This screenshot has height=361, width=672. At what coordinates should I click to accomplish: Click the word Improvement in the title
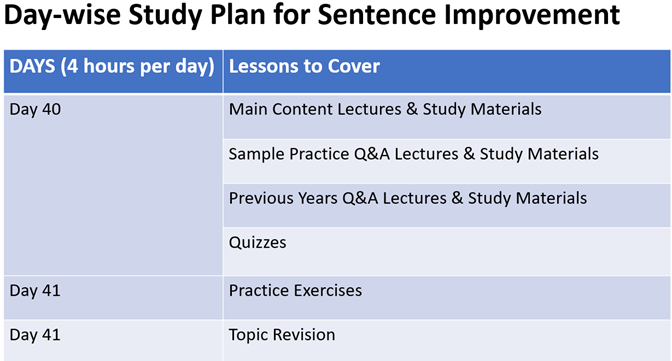(532, 16)
